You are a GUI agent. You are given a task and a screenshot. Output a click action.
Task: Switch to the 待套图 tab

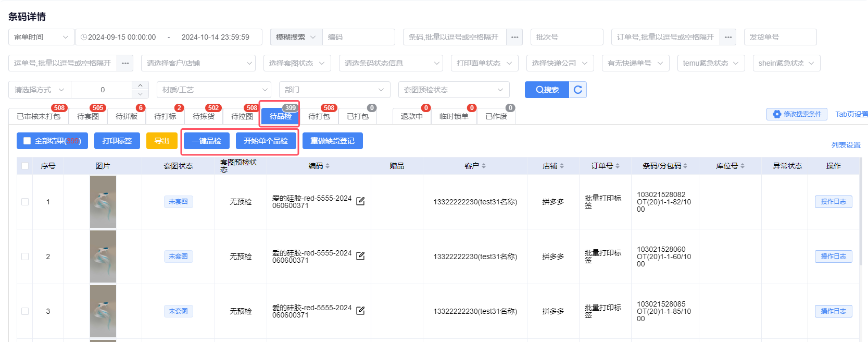click(x=88, y=116)
